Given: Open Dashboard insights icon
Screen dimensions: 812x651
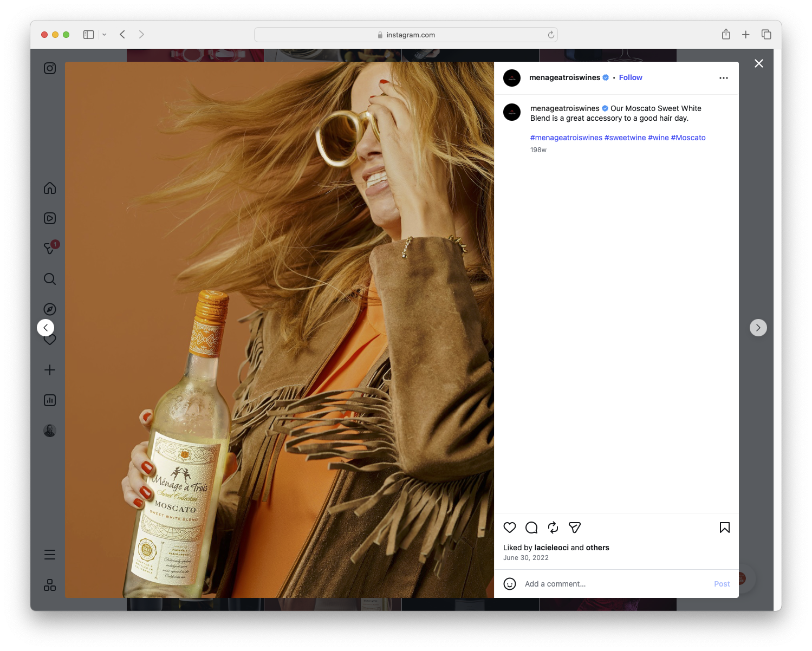Looking at the screenshot, I should click(x=50, y=400).
